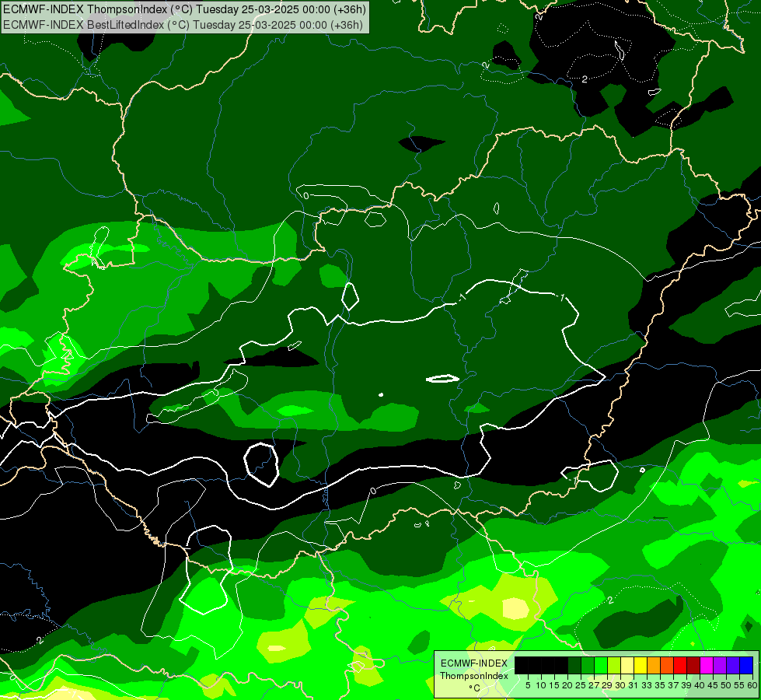Click the dark red legend swatch between 39 and 40
Viewport: 761px width, 700px height.
click(x=693, y=665)
